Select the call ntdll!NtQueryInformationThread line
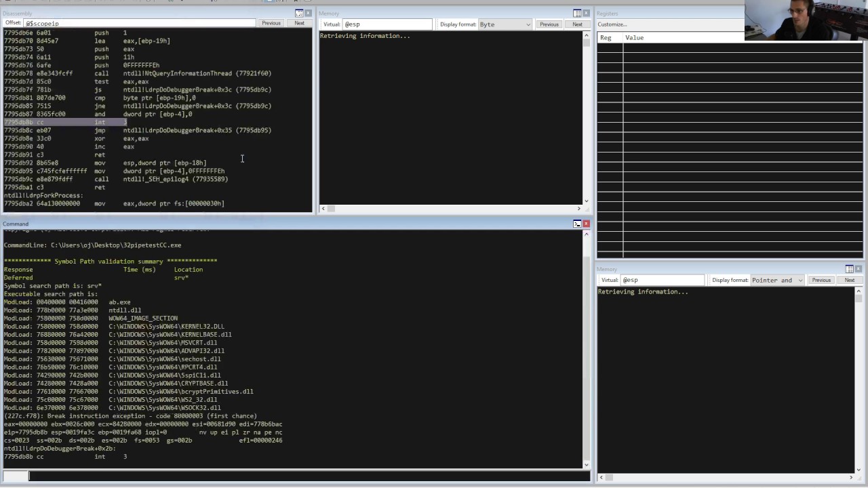868x488 pixels. click(x=138, y=73)
